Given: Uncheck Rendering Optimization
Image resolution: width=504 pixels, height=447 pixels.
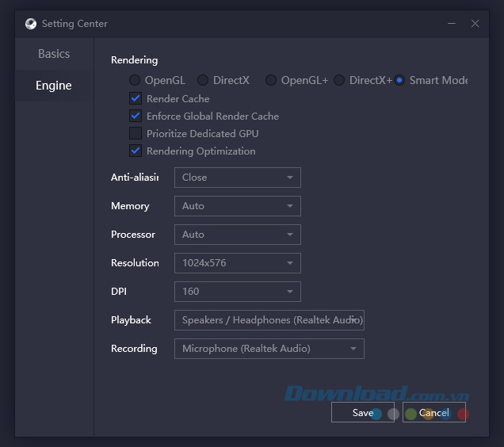Looking at the screenshot, I should (136, 151).
